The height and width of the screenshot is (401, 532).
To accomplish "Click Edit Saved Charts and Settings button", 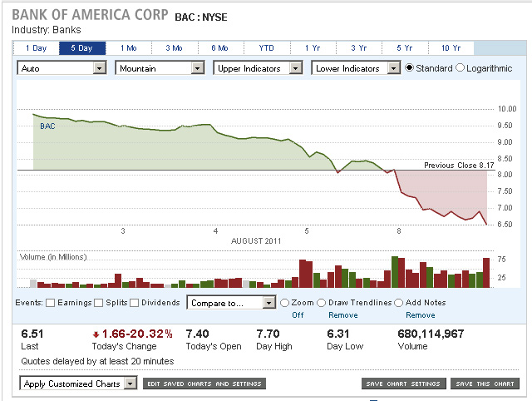I will pos(204,384).
